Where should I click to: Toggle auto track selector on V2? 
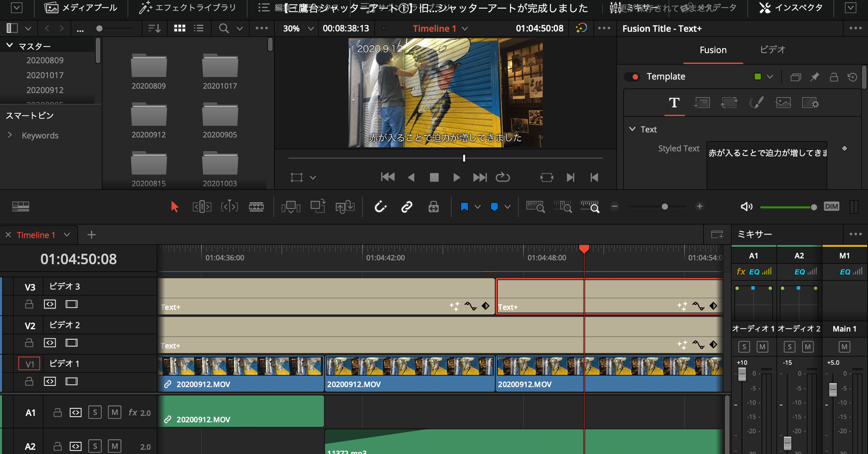pos(50,342)
